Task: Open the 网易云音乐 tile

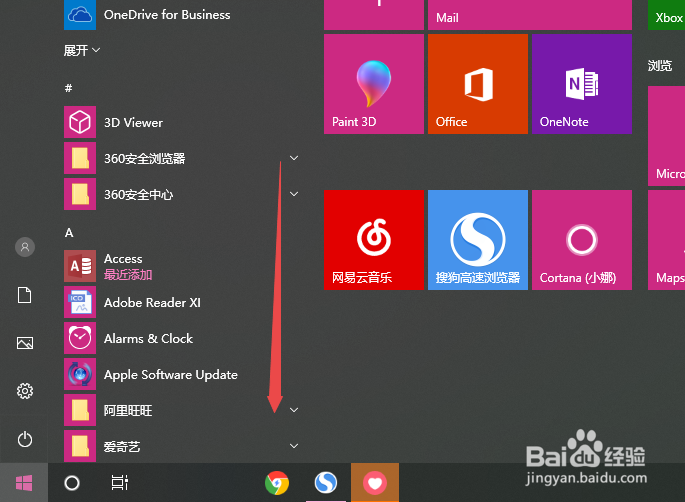Action: [x=374, y=240]
